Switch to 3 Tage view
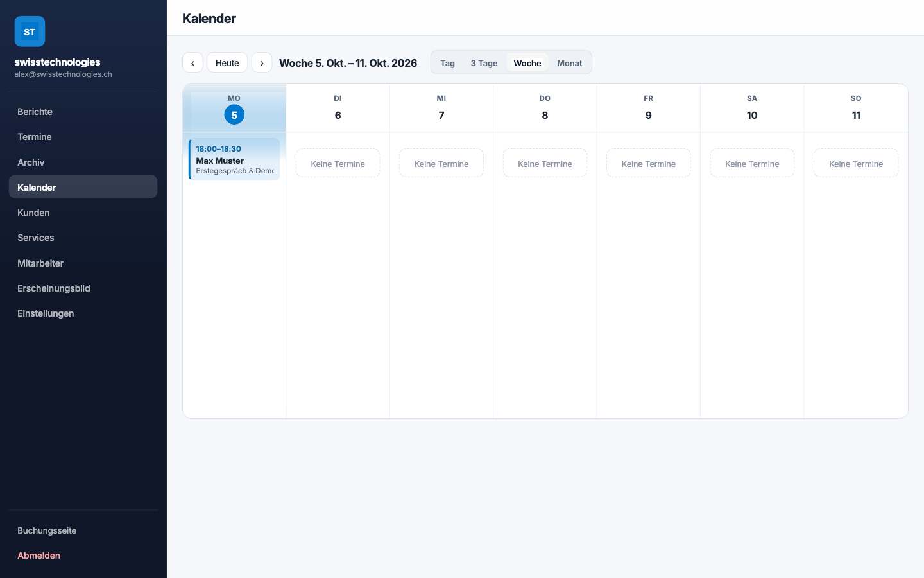 [x=484, y=63]
